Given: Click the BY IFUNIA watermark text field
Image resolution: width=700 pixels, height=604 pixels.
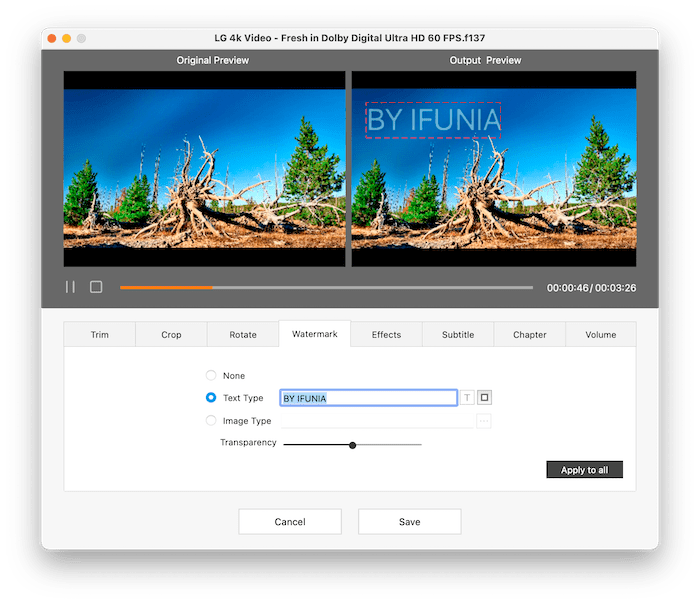Looking at the screenshot, I should (x=368, y=398).
